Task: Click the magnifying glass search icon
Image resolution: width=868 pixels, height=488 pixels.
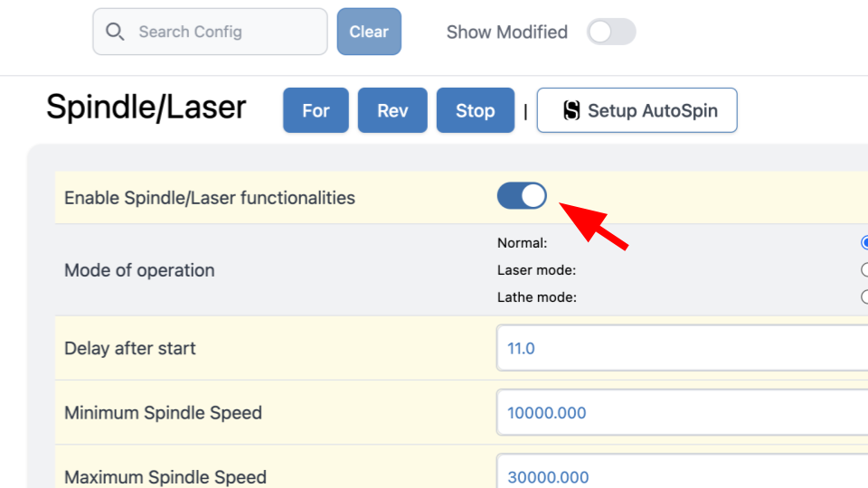Action: [x=115, y=32]
